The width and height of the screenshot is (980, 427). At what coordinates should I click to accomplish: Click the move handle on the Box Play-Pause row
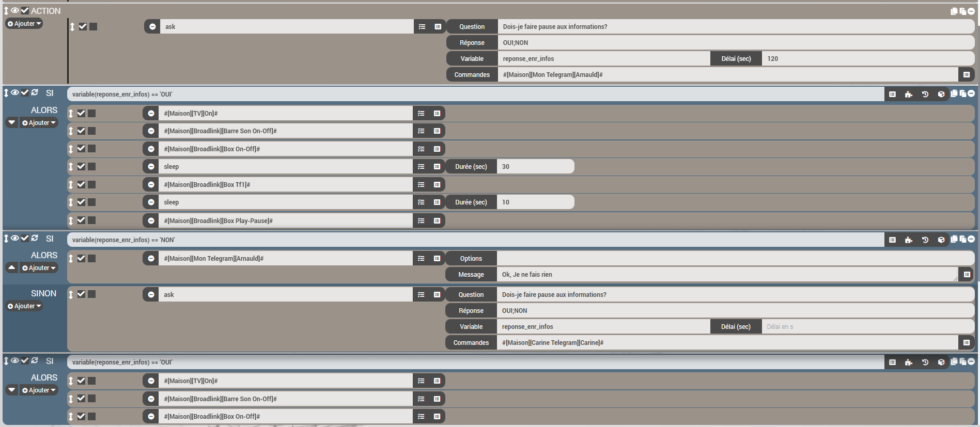71,220
